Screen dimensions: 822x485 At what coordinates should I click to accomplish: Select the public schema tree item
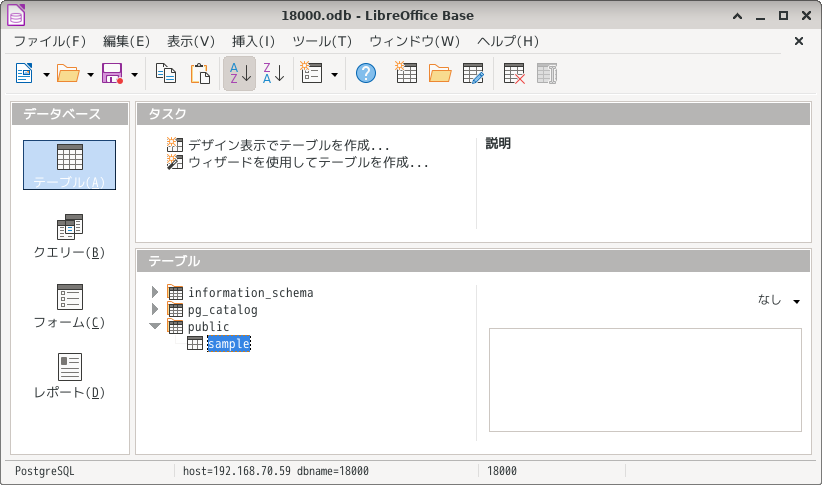(x=209, y=327)
